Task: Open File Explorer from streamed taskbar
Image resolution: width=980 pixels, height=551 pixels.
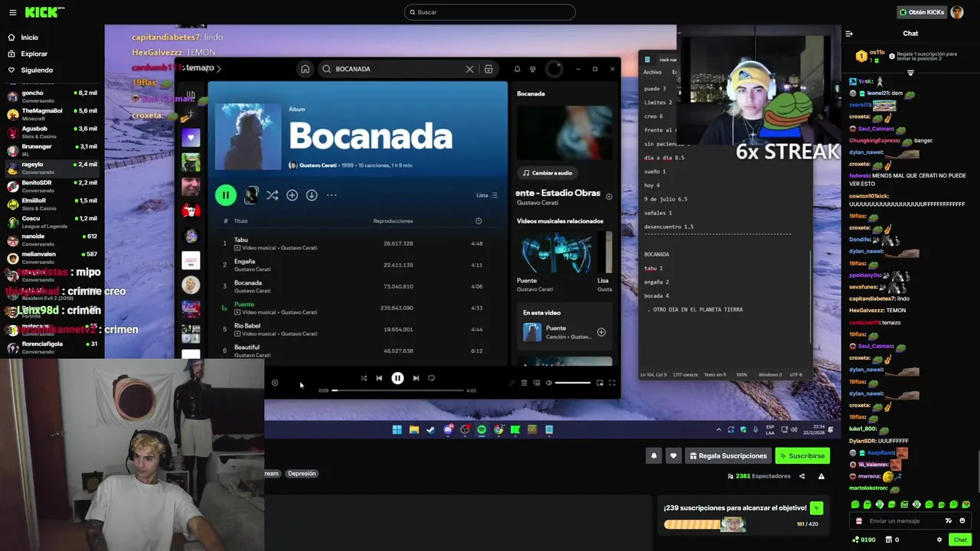Action: point(413,430)
